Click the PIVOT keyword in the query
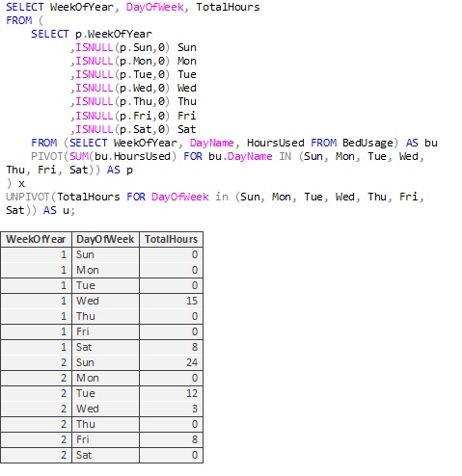The height and width of the screenshot is (476, 462). [x=47, y=156]
